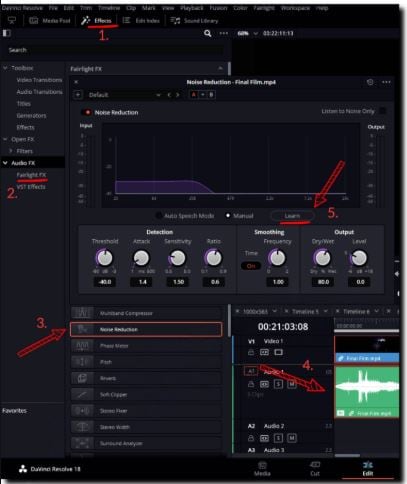Click the Sensitivity knob
The height and width of the screenshot is (484, 407).
[x=177, y=257]
